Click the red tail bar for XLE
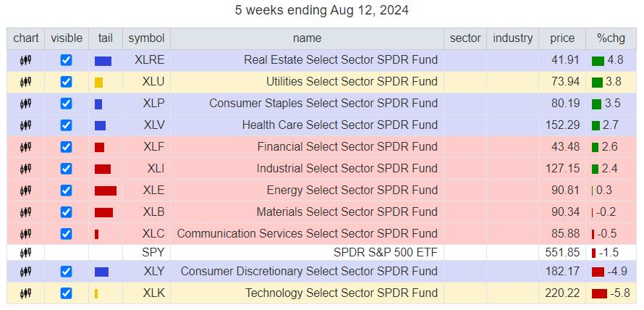This screenshot has width=644, height=310. coord(105,190)
